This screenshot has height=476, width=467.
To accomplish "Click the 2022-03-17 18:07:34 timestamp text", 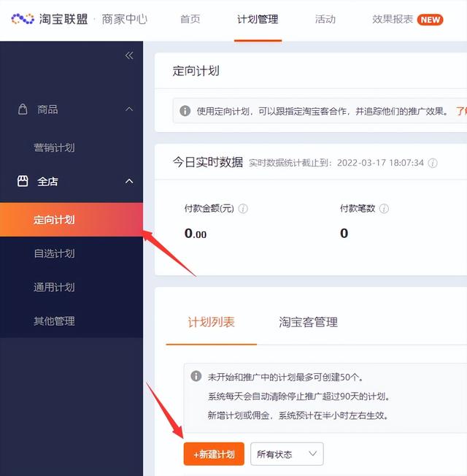I will click(x=380, y=163).
